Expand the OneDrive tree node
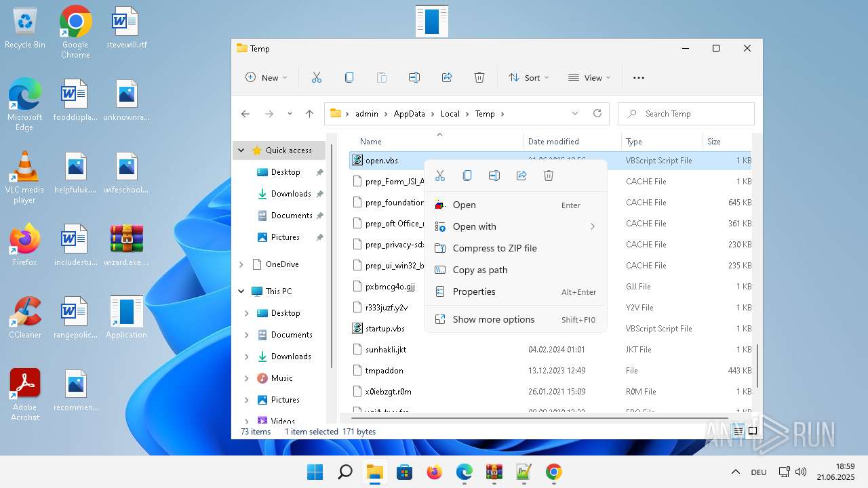 (x=241, y=264)
